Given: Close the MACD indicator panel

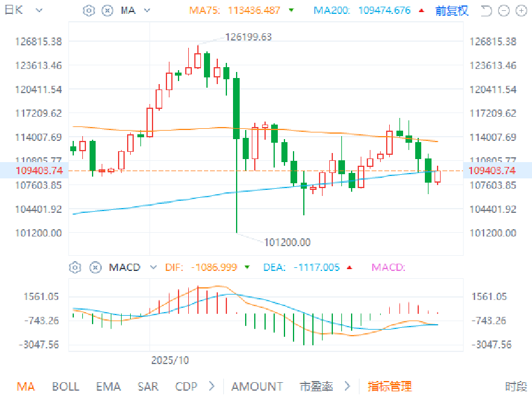Looking at the screenshot, I should [x=94, y=267].
